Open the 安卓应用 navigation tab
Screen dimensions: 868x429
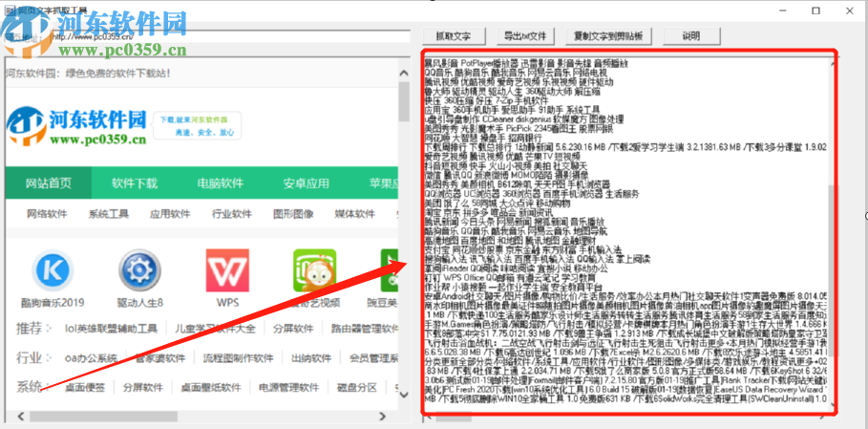click(307, 183)
